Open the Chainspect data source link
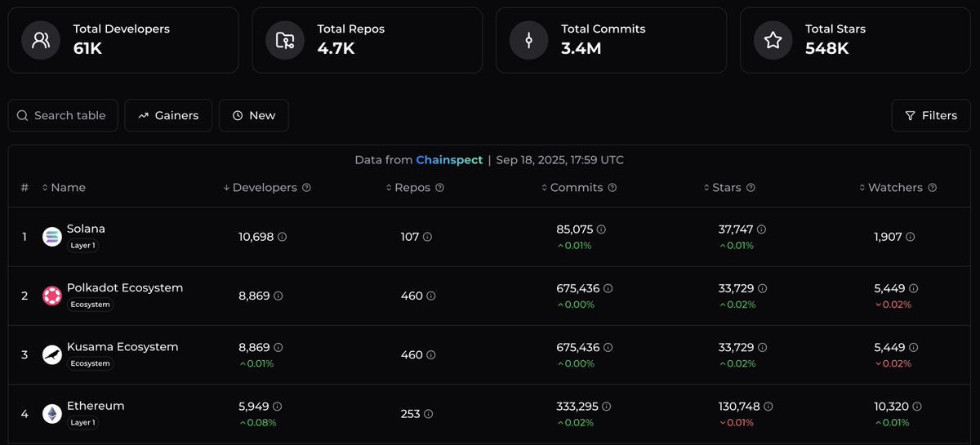 point(449,160)
